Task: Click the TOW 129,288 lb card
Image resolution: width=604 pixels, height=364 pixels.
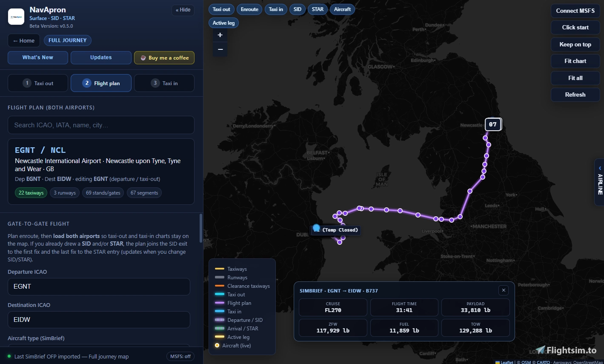Action: click(475, 327)
